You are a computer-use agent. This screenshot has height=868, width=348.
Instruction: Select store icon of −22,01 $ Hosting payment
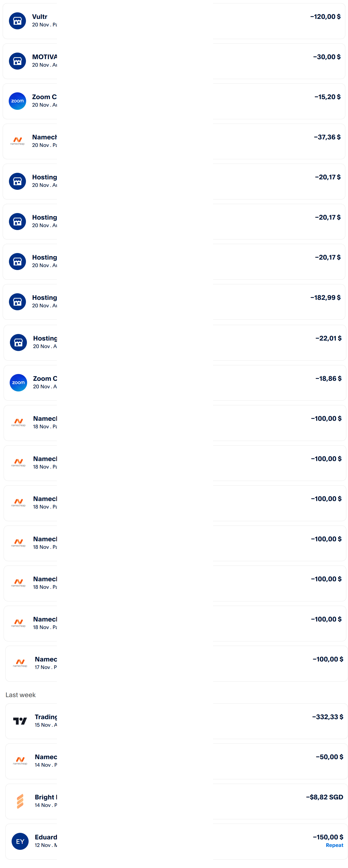[x=18, y=342]
